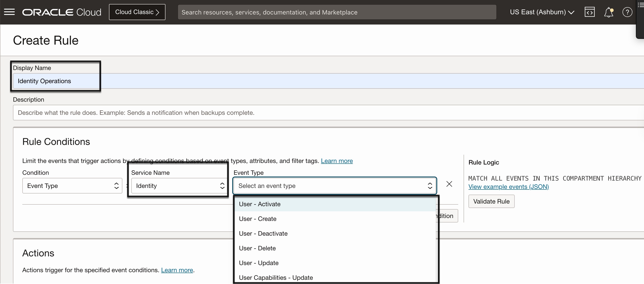This screenshot has height=284, width=644.
Task: Click the Select an event type combo box
Action: click(x=334, y=186)
